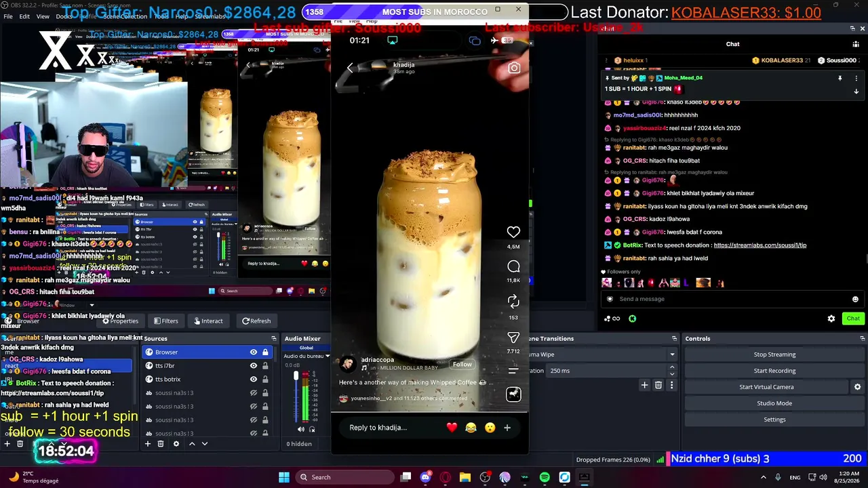Pop out the Controls dock
Image resolution: width=868 pixels, height=488 pixels.
[863, 338]
